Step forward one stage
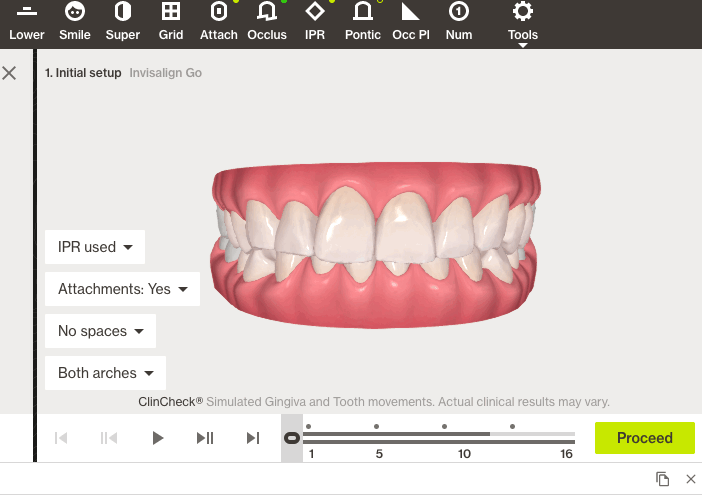Viewport: 702px width, 496px height. pos(205,438)
